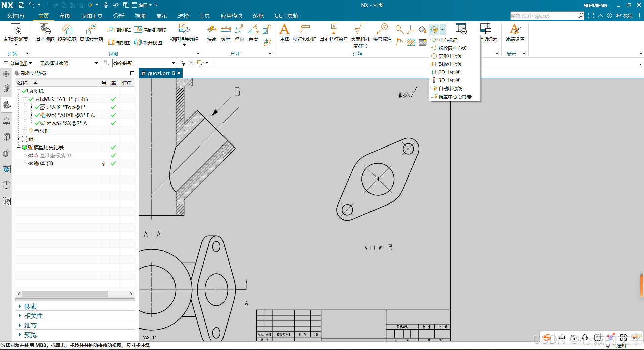The width and height of the screenshot is (644, 350).
Task: Click the notification bell on left sidebar
Action: point(6,121)
